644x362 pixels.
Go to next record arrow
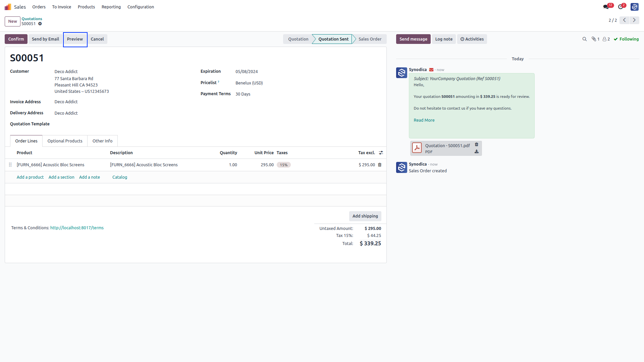pyautogui.click(x=634, y=20)
